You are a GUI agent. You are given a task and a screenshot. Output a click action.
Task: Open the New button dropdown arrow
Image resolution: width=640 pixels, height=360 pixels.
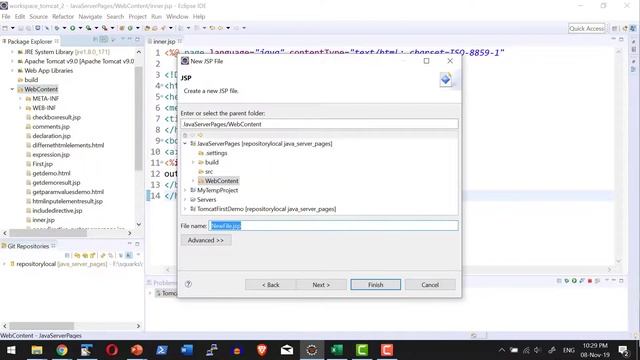point(13,28)
